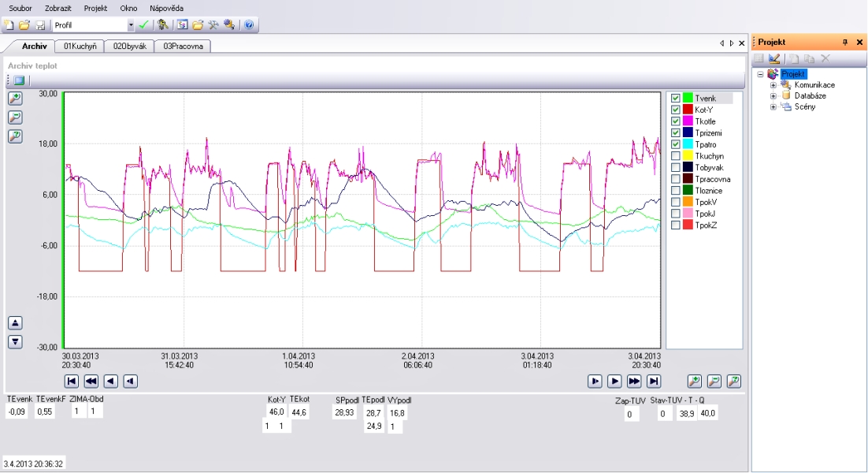Viewport: 868px width, 473px height.
Task: Click the open folder icon next to the tools icon
Action: (198, 25)
